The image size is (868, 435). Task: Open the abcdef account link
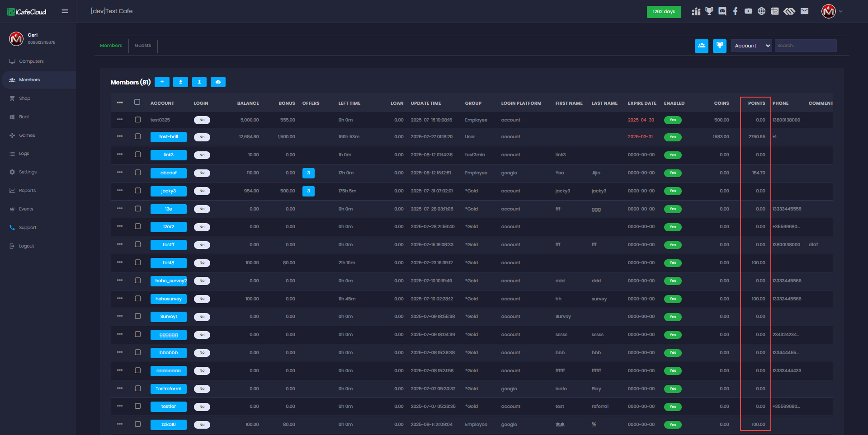pos(169,173)
